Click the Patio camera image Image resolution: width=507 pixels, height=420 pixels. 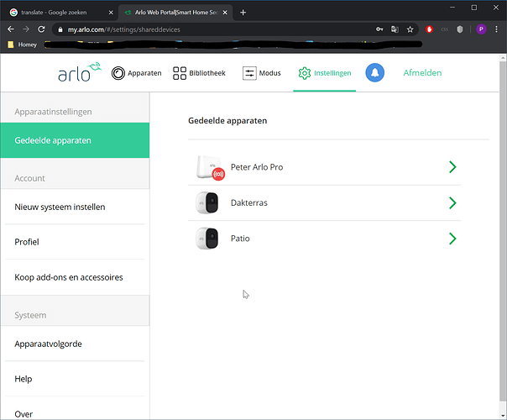point(207,239)
